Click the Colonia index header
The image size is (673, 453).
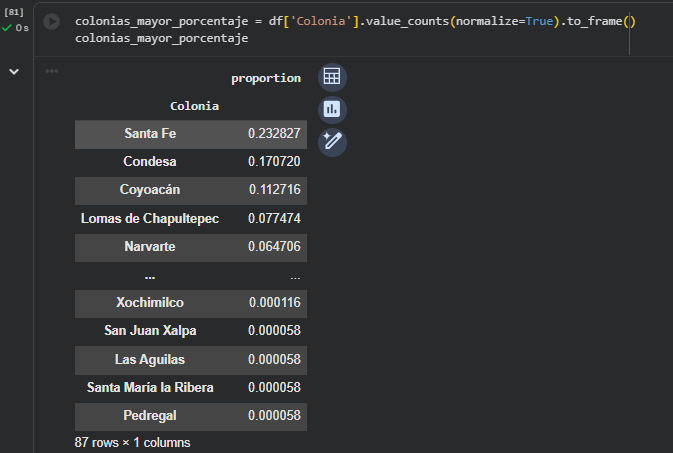point(194,105)
